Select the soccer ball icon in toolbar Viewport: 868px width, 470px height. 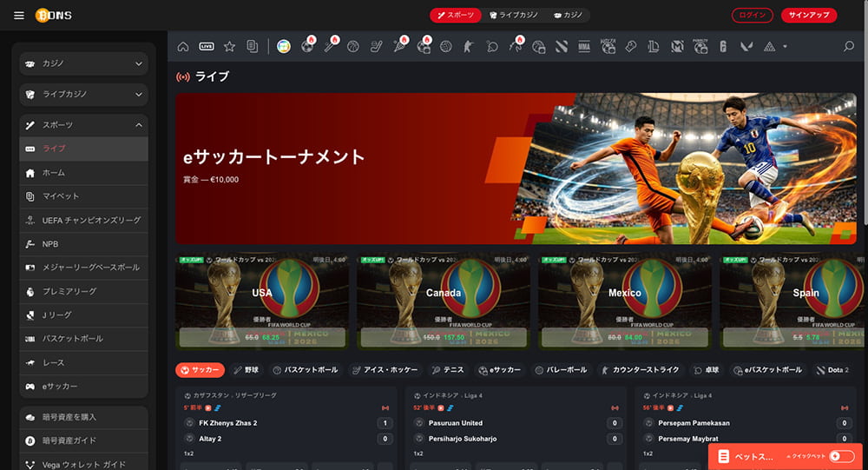307,47
